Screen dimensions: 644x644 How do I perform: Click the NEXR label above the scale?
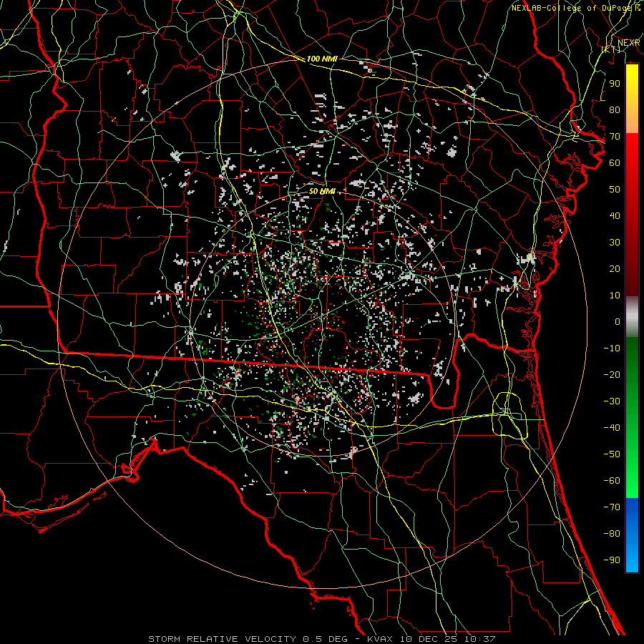click(x=629, y=43)
